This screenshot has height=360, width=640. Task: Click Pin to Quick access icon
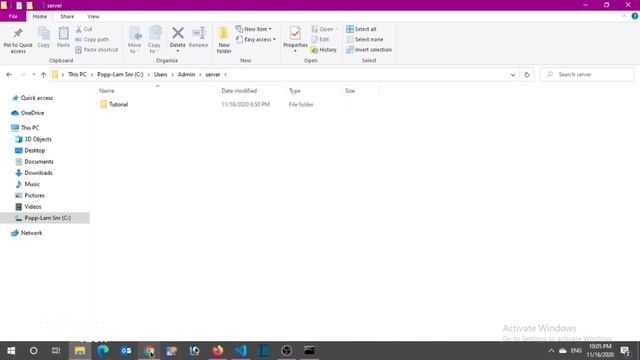tap(18, 33)
